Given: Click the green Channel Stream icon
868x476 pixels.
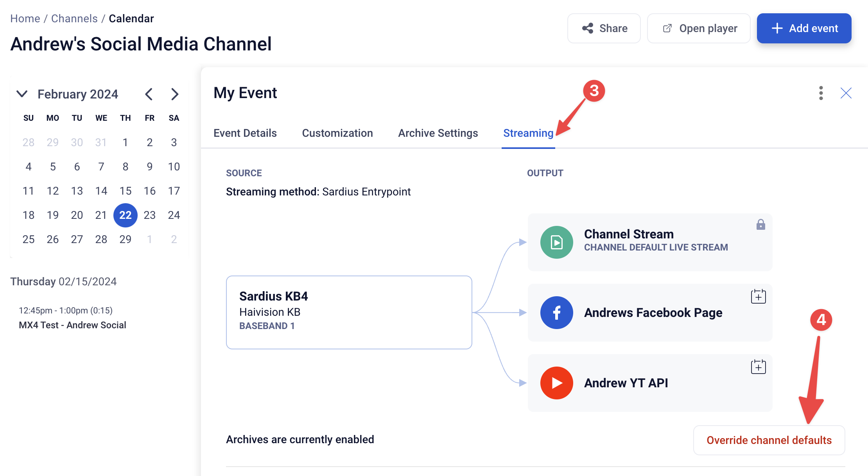Looking at the screenshot, I should click(x=556, y=242).
